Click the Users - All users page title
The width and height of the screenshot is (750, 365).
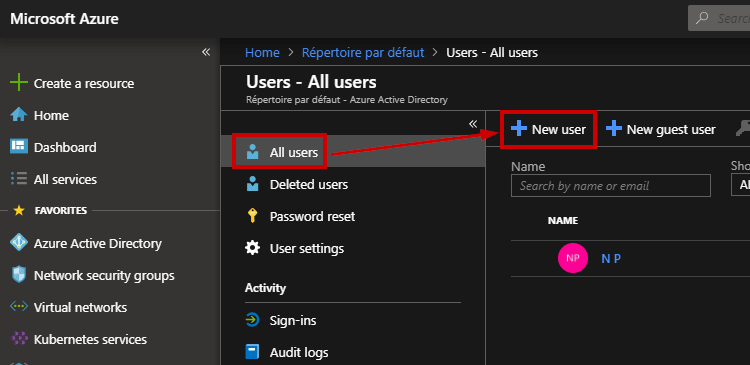311,82
